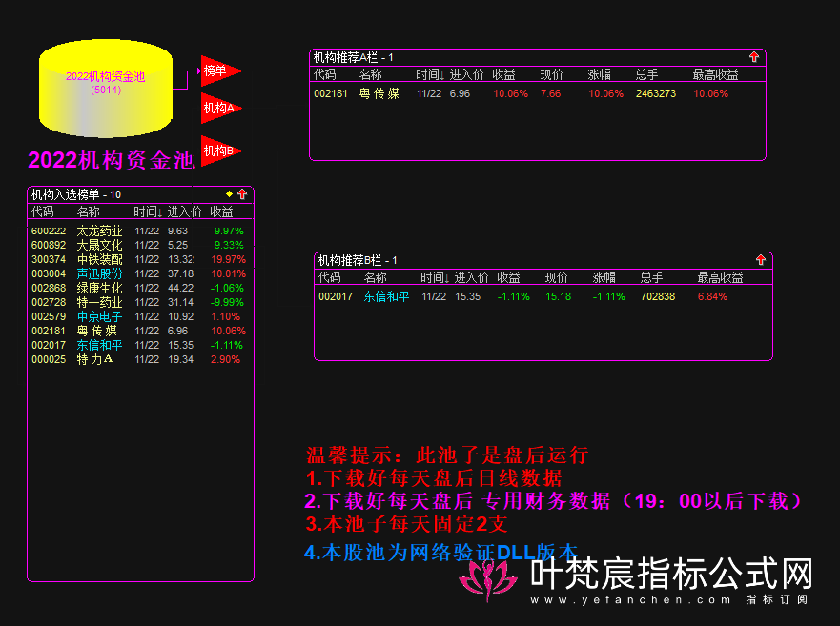840x626 pixels.
Task: Click yellow diamond icon in 机构入选榜单 header
Action: 229,193
